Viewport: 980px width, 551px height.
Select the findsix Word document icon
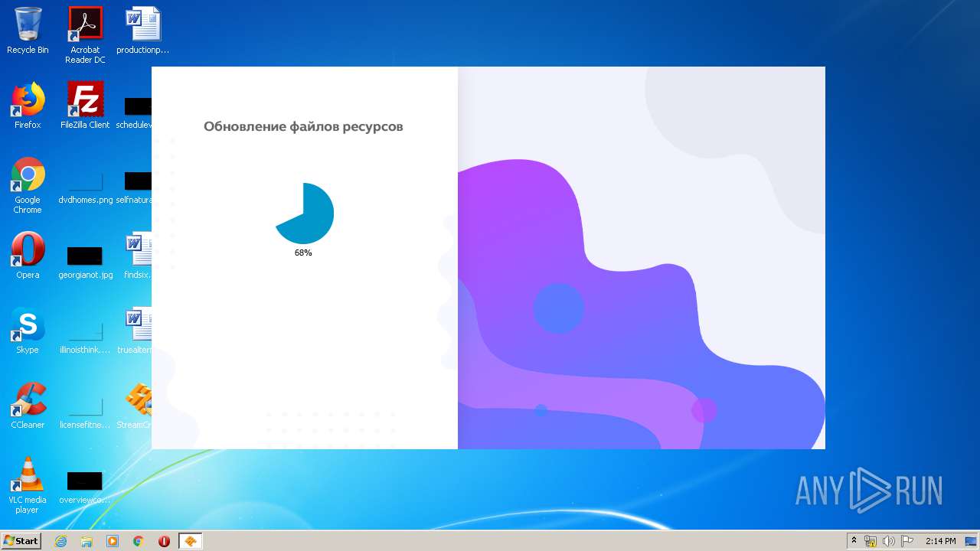[139, 256]
